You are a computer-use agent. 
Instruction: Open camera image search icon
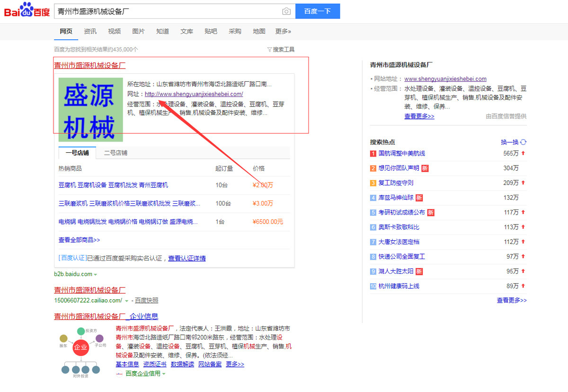click(286, 11)
